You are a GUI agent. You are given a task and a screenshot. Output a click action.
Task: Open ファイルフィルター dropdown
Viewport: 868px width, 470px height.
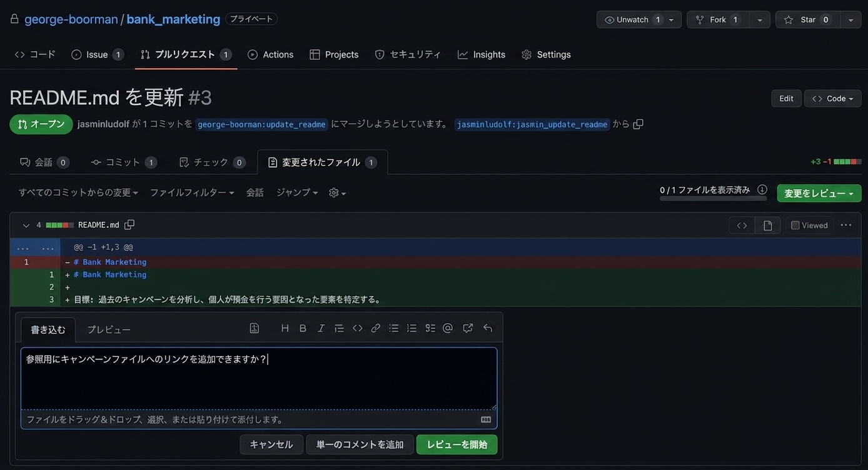coord(192,192)
